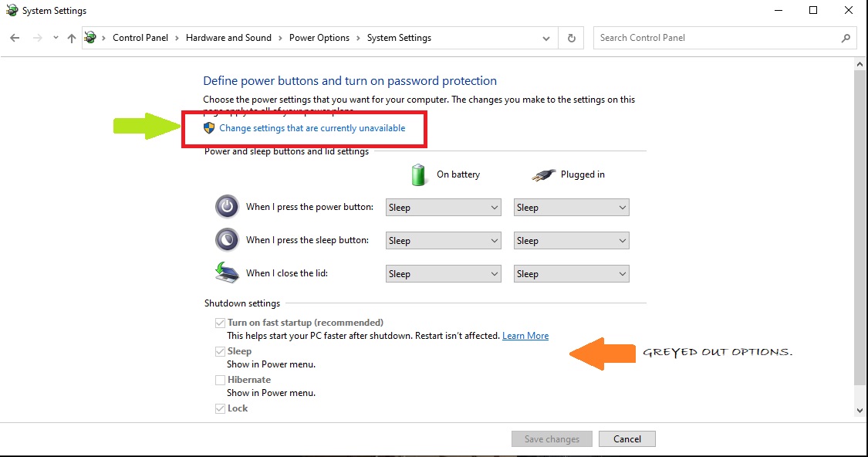Click the refresh icon in the address bar
868x457 pixels.
point(571,37)
